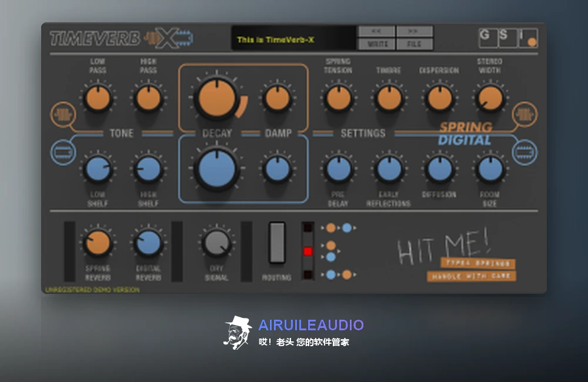
Task: Adjust the large orange spring Decay knob
Action: click(x=217, y=98)
